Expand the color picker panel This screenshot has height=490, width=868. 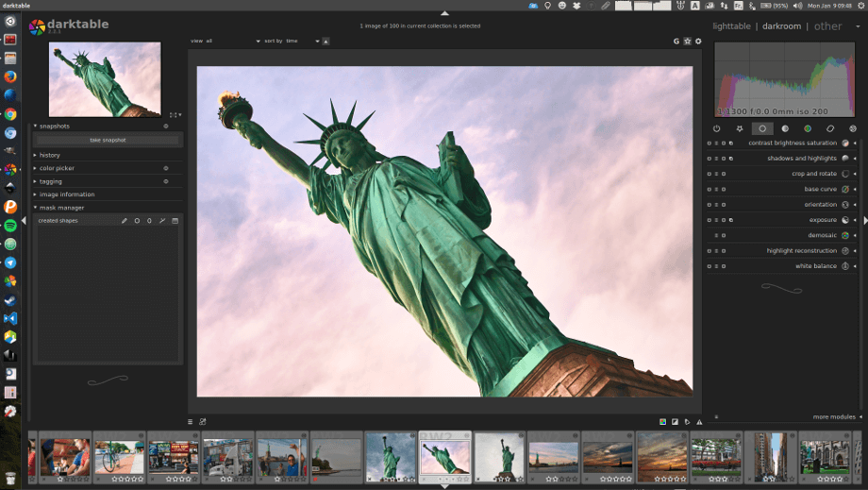[x=35, y=168]
